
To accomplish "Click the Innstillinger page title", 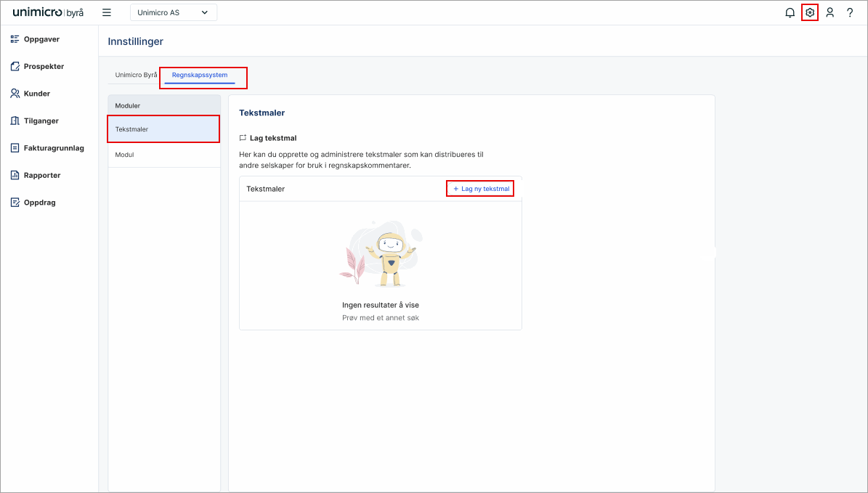I will pos(136,41).
